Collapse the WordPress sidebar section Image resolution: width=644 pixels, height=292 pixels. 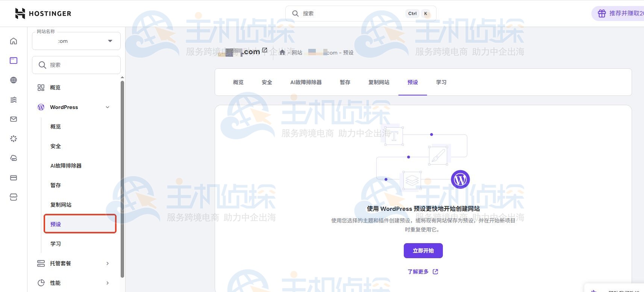coord(108,107)
